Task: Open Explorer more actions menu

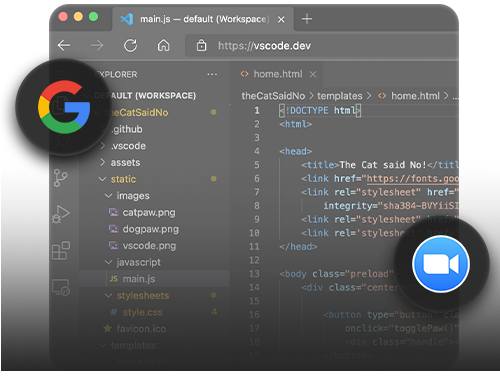Action: [212, 74]
